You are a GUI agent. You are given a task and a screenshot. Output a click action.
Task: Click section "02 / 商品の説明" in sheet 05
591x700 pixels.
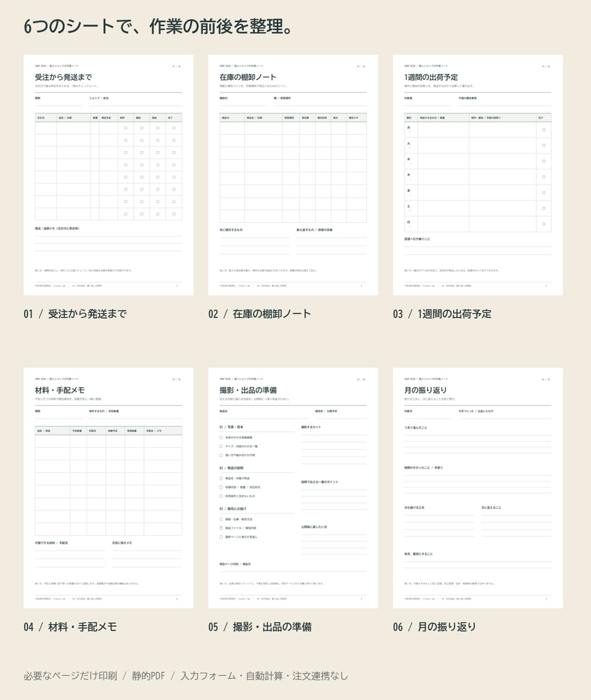231,468
